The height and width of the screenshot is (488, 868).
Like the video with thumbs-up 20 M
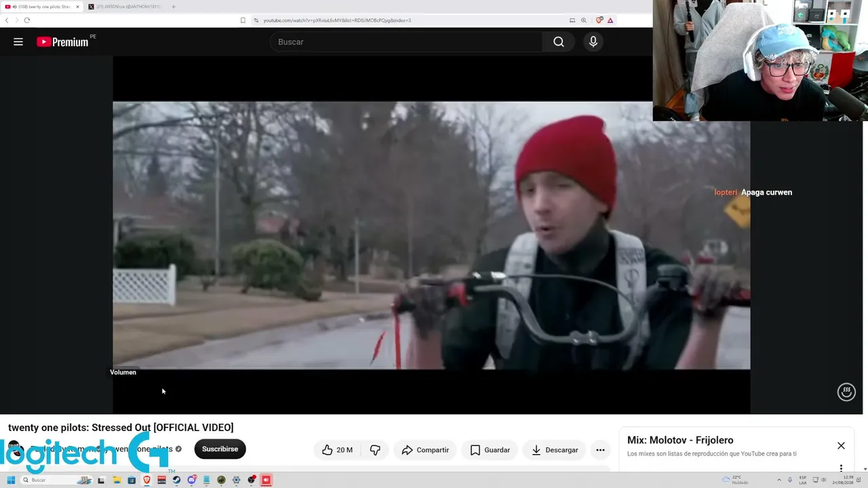click(337, 449)
